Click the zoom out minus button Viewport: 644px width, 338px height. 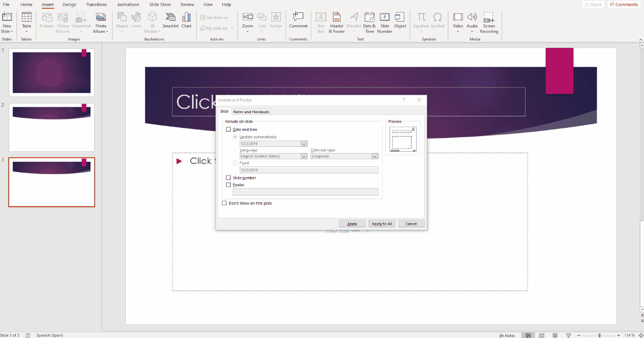[579, 335]
